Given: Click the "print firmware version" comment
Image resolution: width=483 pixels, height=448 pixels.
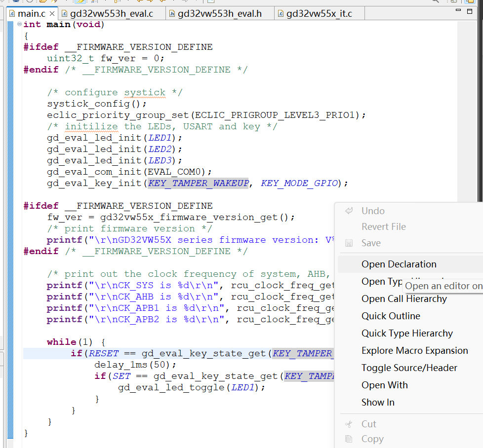Looking at the screenshot, I should pos(130,229).
